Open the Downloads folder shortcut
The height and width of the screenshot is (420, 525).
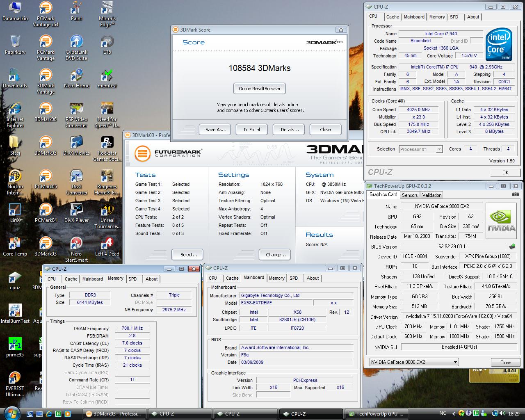coord(15,78)
